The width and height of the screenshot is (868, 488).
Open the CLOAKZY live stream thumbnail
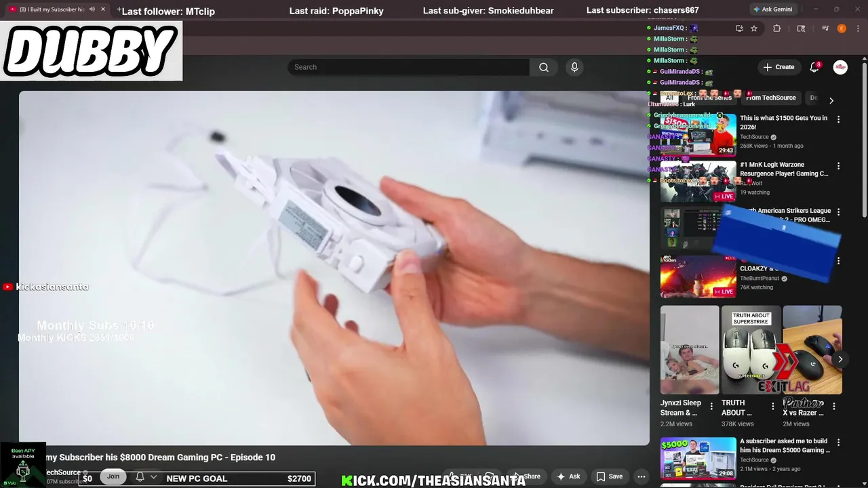(x=698, y=277)
